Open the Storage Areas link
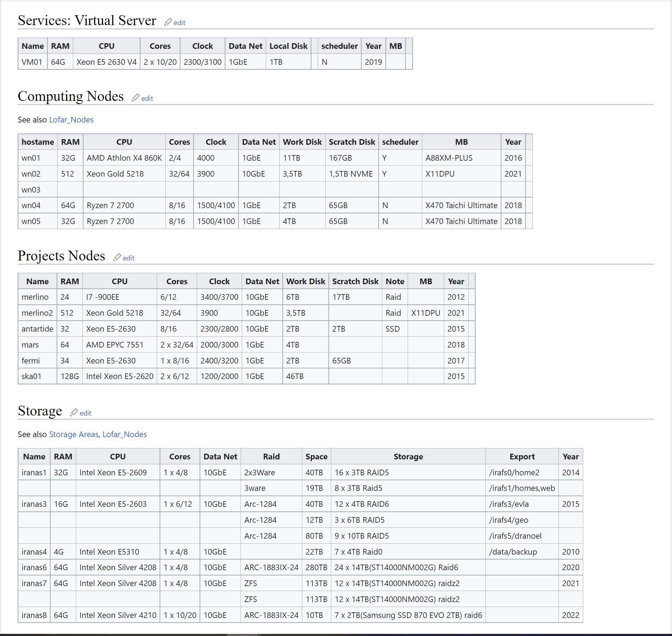672x636 pixels. point(74,434)
